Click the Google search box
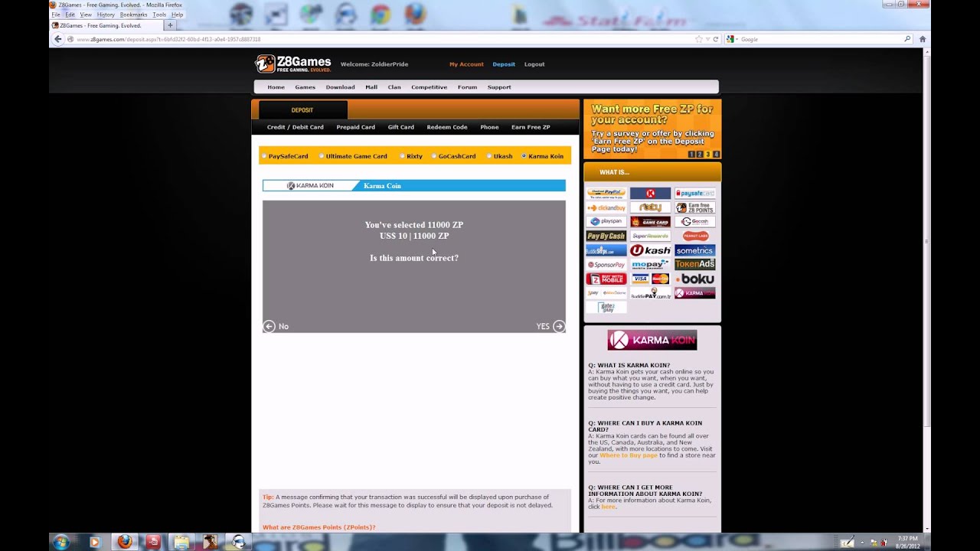Viewport: 980px width, 551px height. pyautogui.click(x=819, y=39)
